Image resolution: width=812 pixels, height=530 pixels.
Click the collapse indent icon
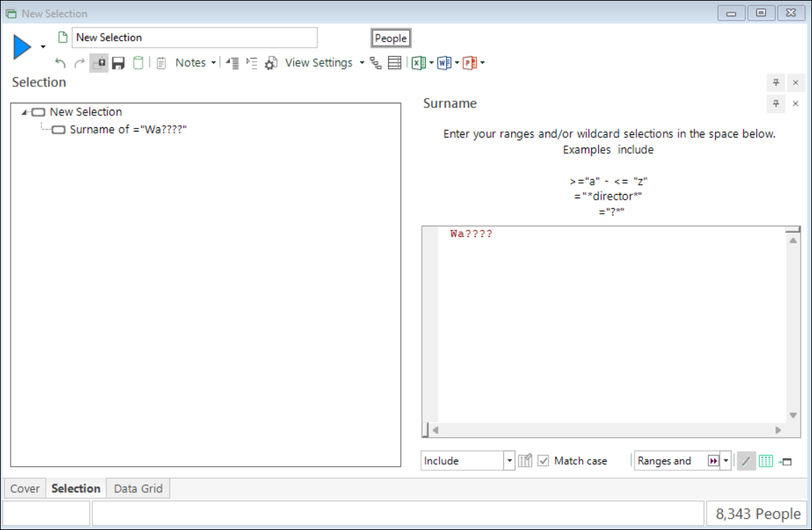232,63
